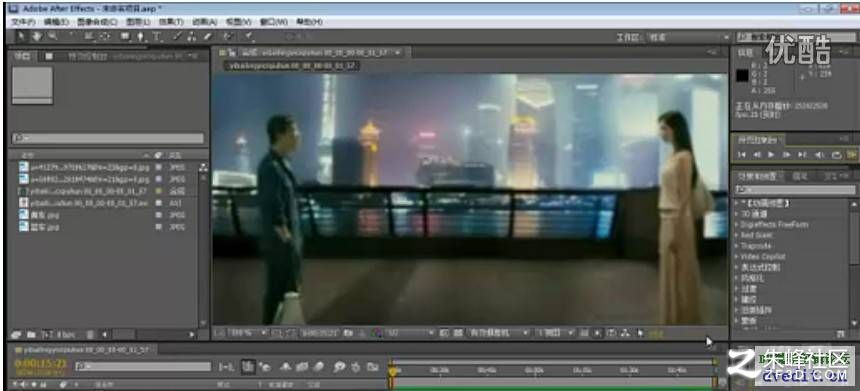Open the Effect menu in menu bar
The width and height of the screenshot is (860, 391).
click(171, 22)
